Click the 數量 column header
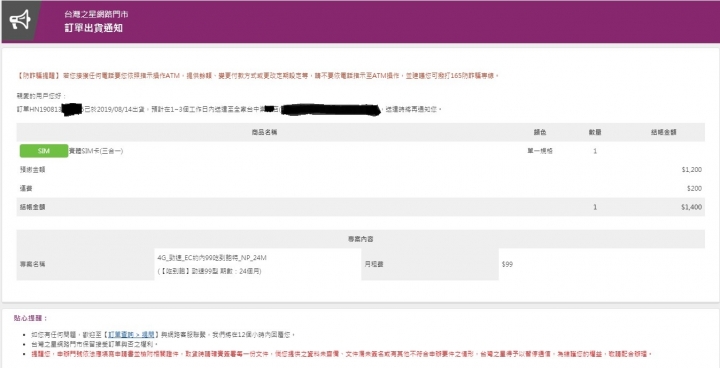The height and width of the screenshot is (368, 720). tap(595, 132)
